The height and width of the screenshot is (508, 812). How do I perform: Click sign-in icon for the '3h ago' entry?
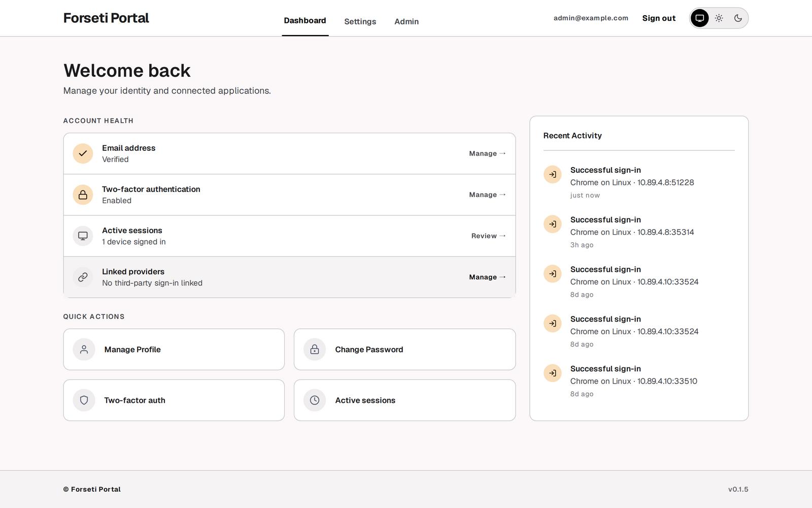tap(553, 224)
